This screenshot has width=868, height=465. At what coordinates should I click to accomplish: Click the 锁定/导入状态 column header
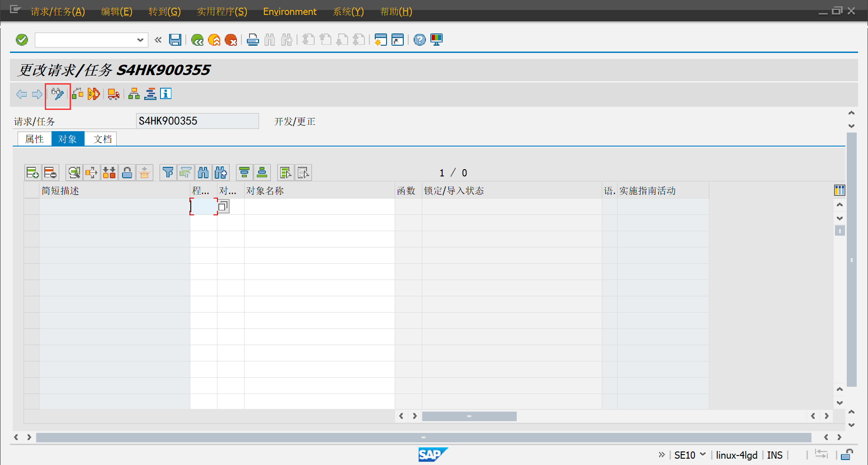(x=512, y=190)
